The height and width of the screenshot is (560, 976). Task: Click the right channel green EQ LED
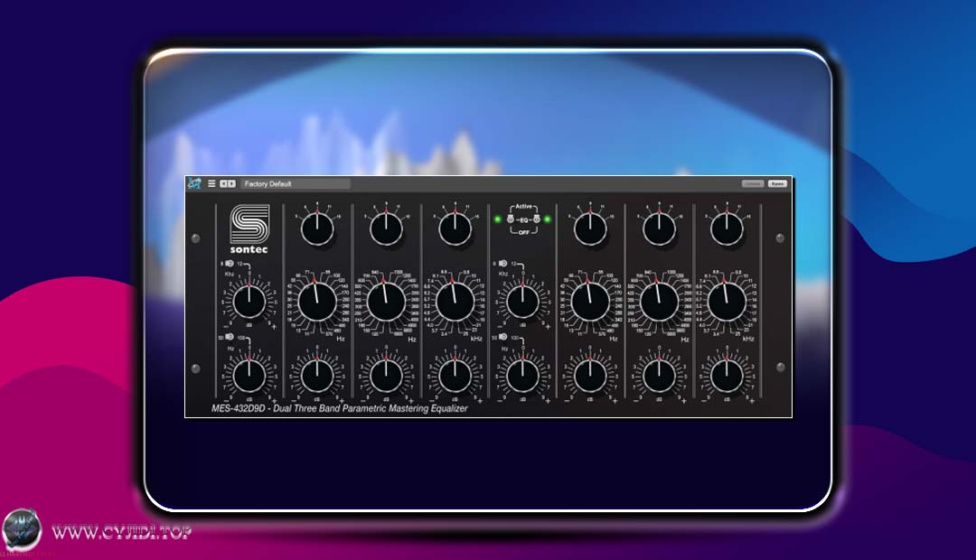click(548, 219)
